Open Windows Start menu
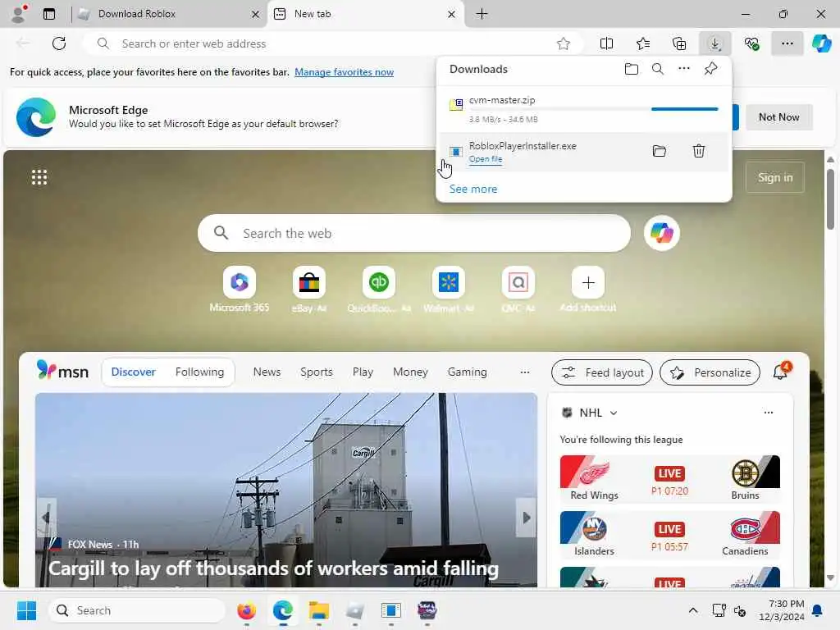 click(26, 610)
